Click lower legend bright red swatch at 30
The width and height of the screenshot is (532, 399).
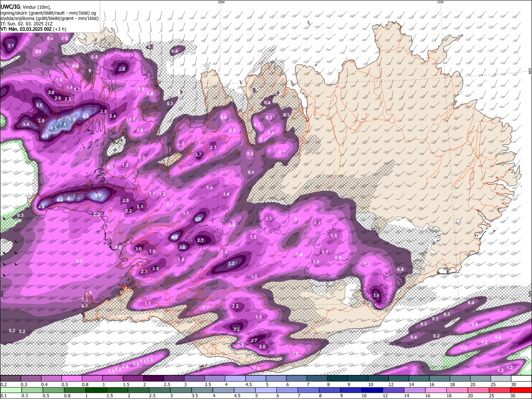pyautogui.click(x=520, y=390)
